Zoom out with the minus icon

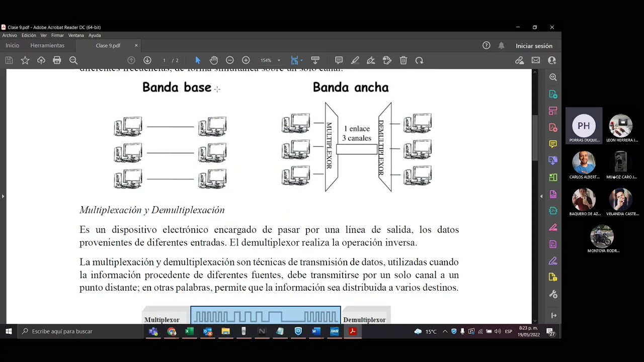[230, 60]
